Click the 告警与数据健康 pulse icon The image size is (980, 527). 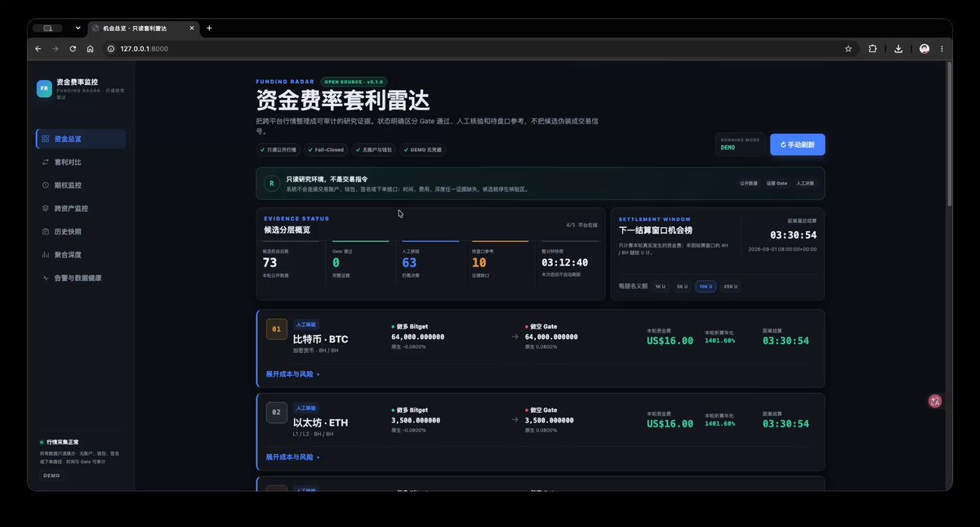(x=46, y=278)
